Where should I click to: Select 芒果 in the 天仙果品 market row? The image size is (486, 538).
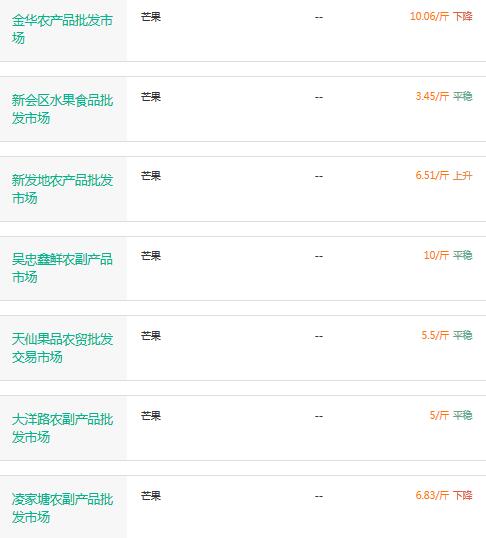click(x=151, y=336)
